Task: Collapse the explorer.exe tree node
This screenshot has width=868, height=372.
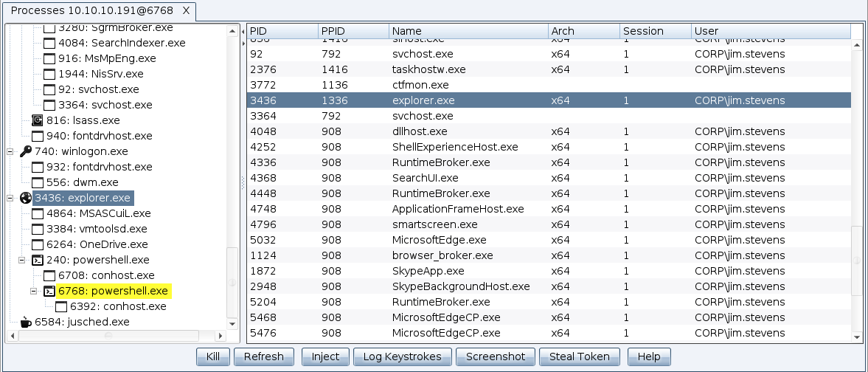Action: 10,198
